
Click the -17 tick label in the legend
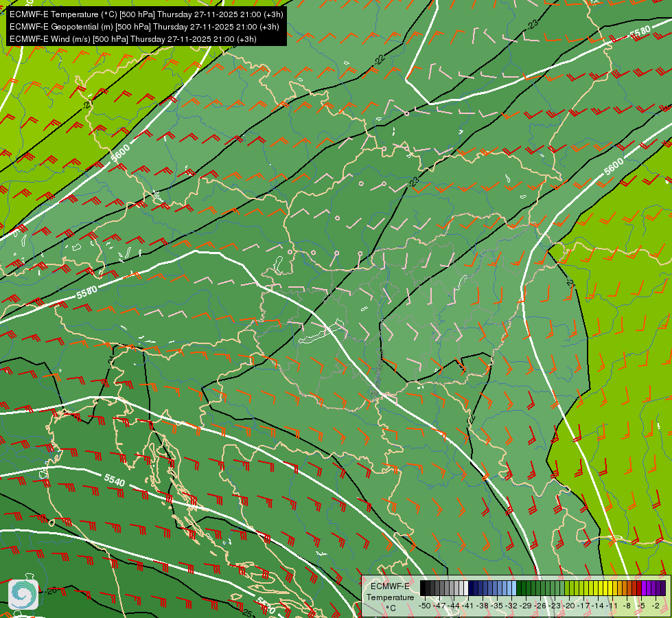click(x=583, y=606)
